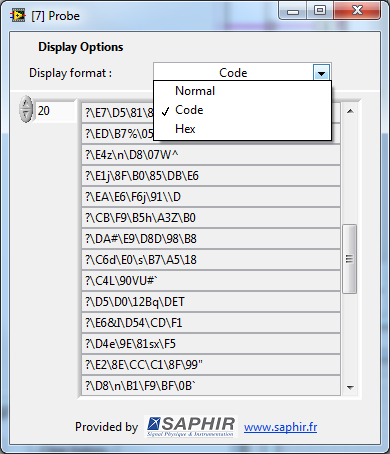Select row ?\D4e\9E\81sx\F5

click(211, 344)
